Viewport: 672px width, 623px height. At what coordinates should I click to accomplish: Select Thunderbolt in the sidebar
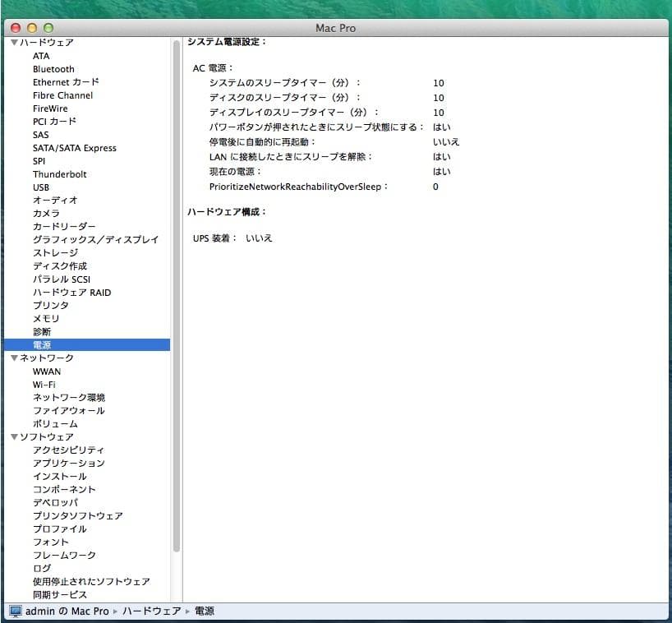pyautogui.click(x=59, y=173)
